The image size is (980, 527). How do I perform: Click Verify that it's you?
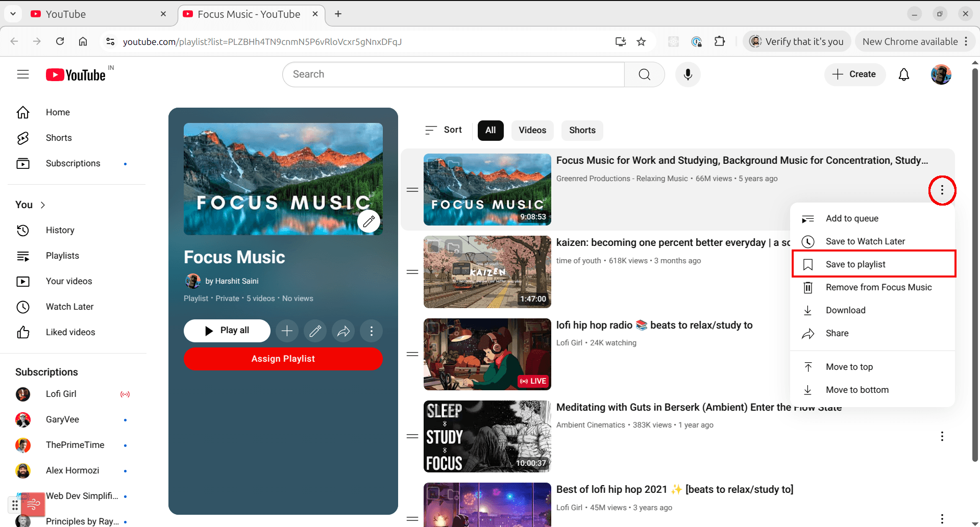(796, 41)
